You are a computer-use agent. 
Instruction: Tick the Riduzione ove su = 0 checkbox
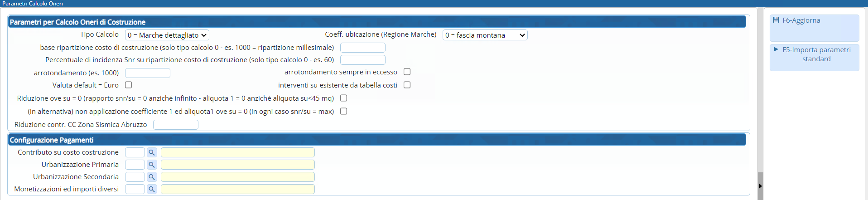(x=344, y=98)
